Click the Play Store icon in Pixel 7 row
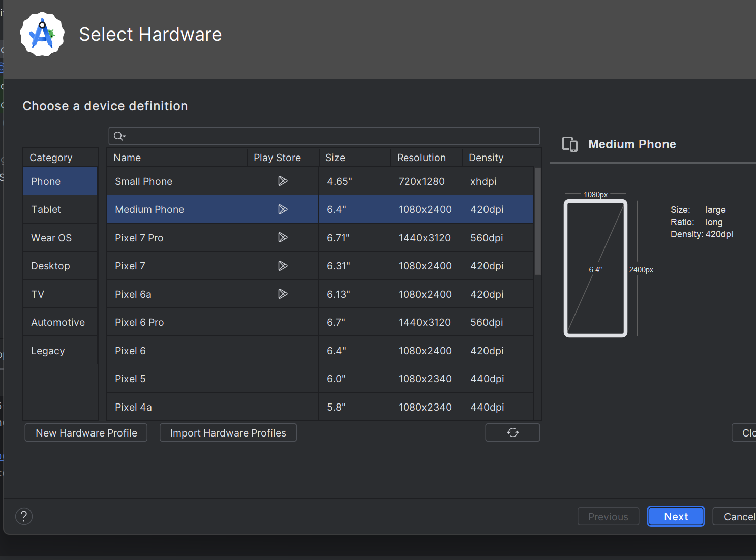The height and width of the screenshot is (560, 756). pos(283,266)
